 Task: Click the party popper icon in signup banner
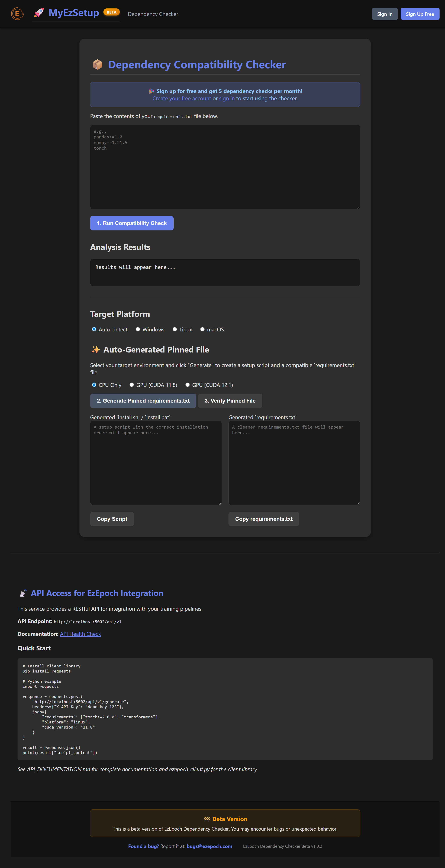pos(151,91)
